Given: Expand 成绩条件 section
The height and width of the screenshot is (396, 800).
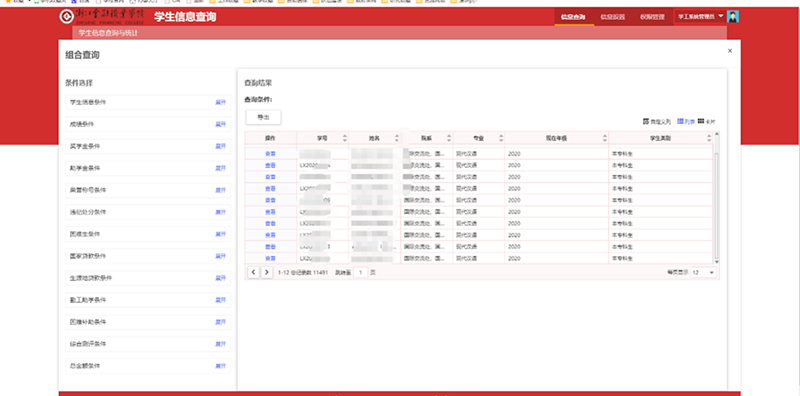Looking at the screenshot, I should tap(220, 124).
